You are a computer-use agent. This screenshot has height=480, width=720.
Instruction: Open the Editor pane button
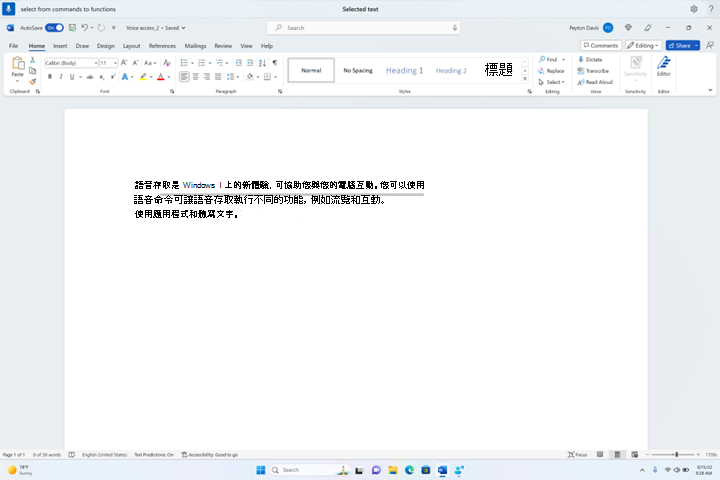(x=664, y=67)
